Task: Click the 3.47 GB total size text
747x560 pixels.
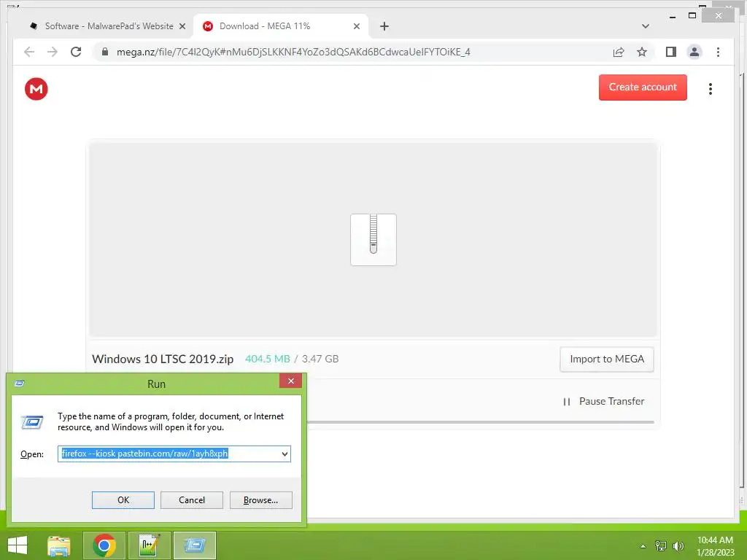Action: tap(320, 359)
